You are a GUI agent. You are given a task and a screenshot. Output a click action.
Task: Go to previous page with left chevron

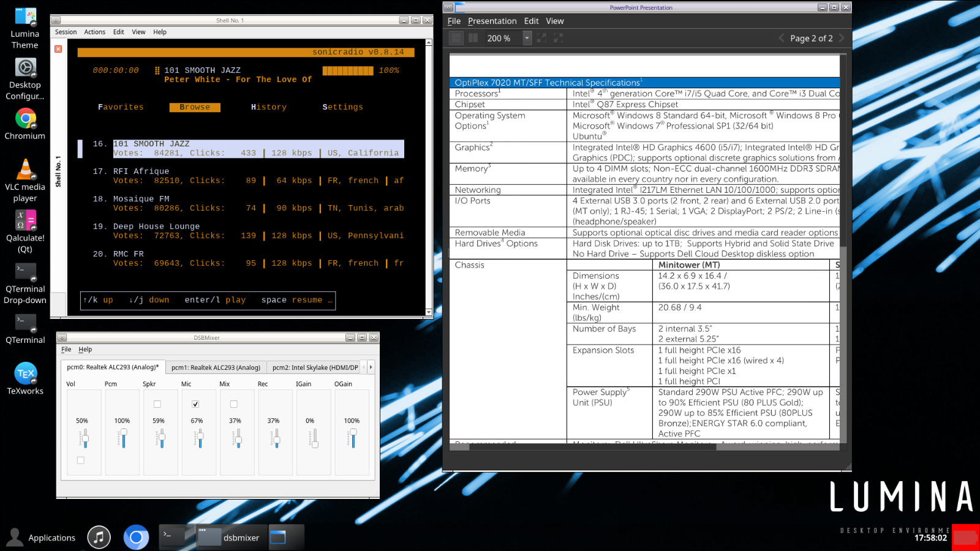[x=782, y=38]
